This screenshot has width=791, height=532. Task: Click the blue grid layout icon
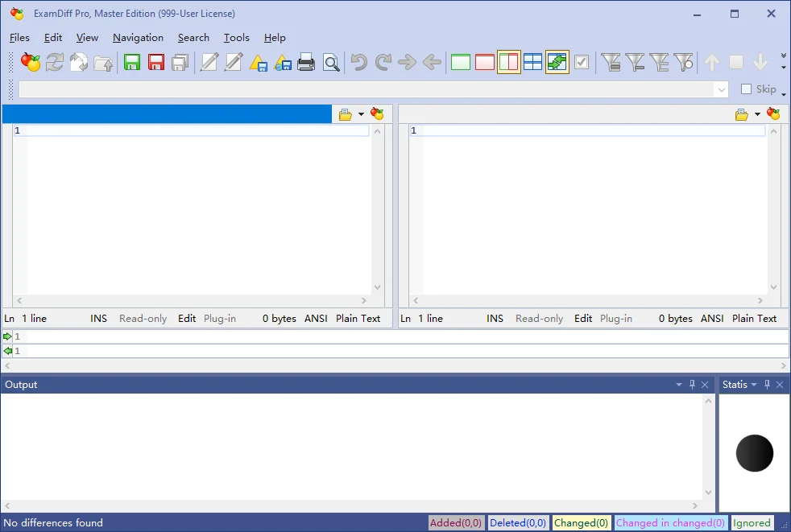pos(532,63)
